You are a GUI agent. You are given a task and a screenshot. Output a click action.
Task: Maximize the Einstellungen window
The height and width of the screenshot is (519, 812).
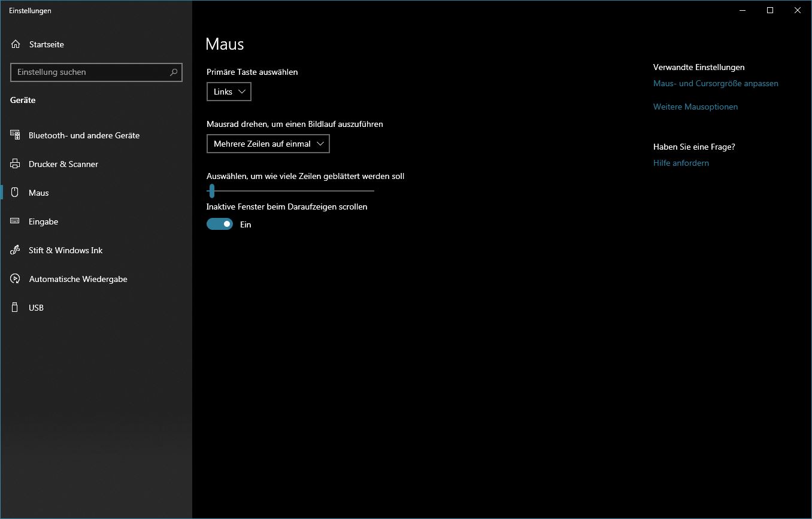click(x=770, y=10)
